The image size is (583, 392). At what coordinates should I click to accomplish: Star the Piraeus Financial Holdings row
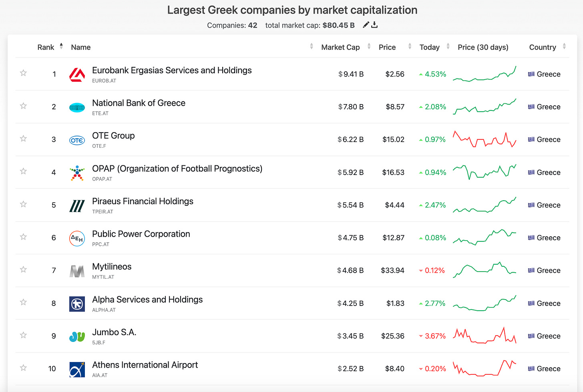23,204
